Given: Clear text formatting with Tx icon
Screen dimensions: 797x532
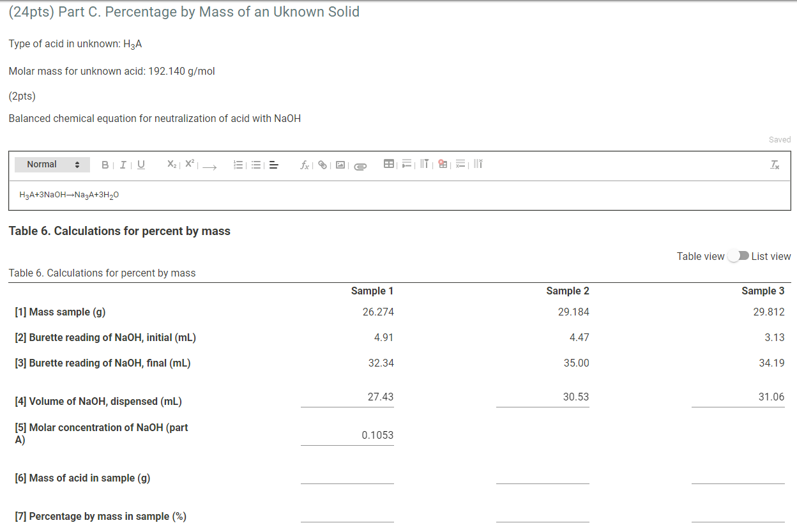Looking at the screenshot, I should [775, 165].
